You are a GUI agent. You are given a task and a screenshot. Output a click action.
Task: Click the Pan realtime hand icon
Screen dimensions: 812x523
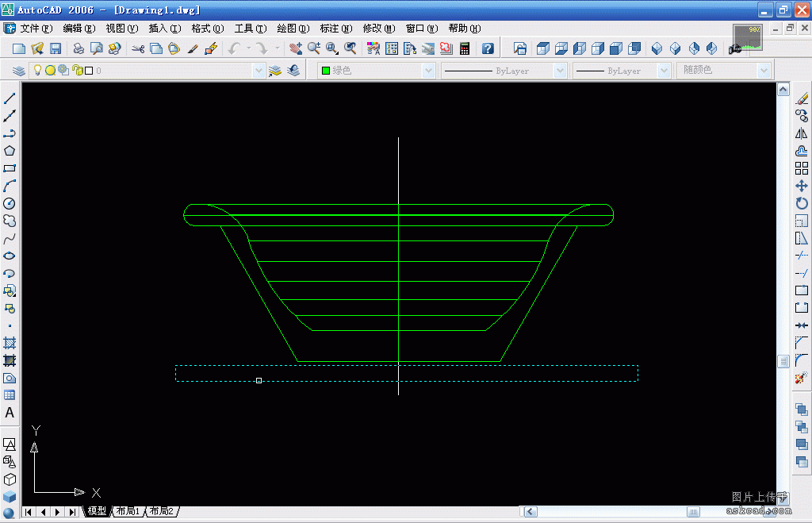click(x=296, y=48)
